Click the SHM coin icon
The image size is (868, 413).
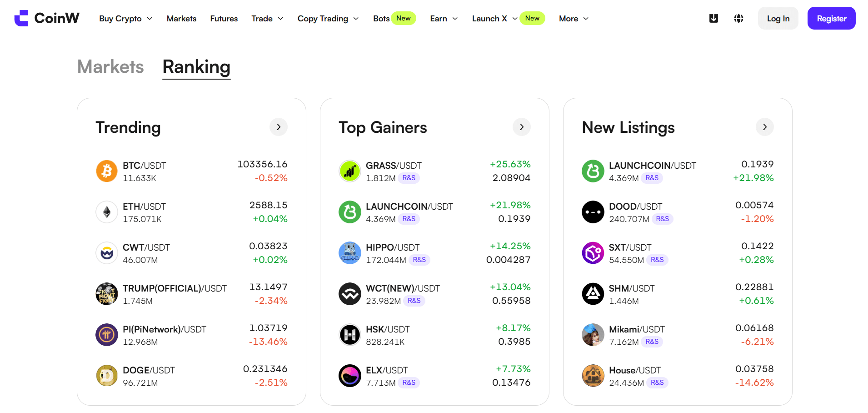593,294
